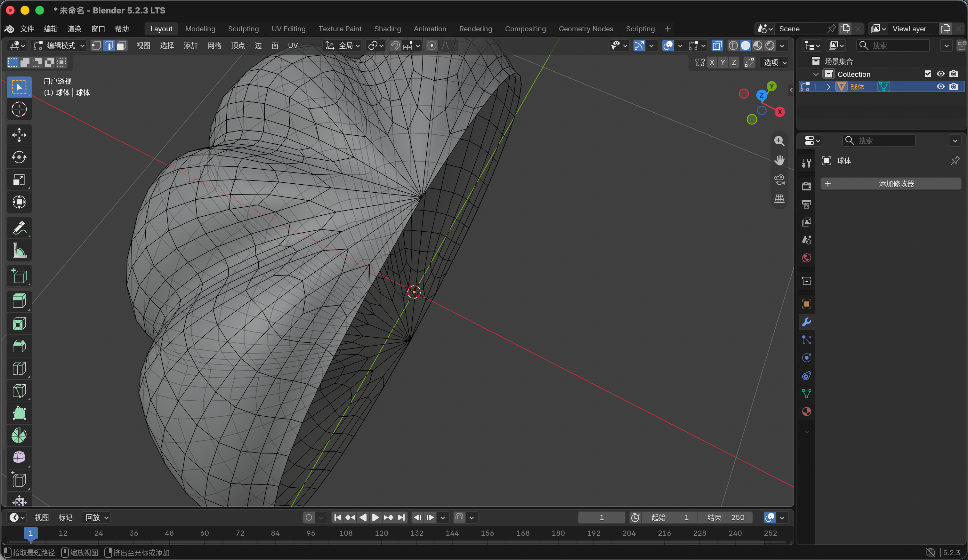Select the 3D Cursor tool
Viewport: 968px width, 560px height.
click(19, 109)
